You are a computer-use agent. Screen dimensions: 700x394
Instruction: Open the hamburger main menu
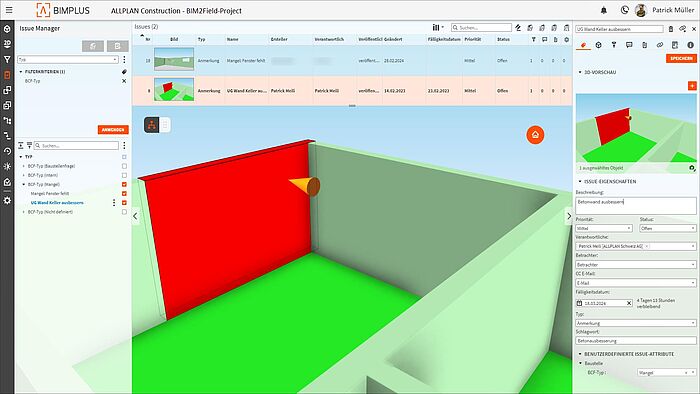[9, 10]
